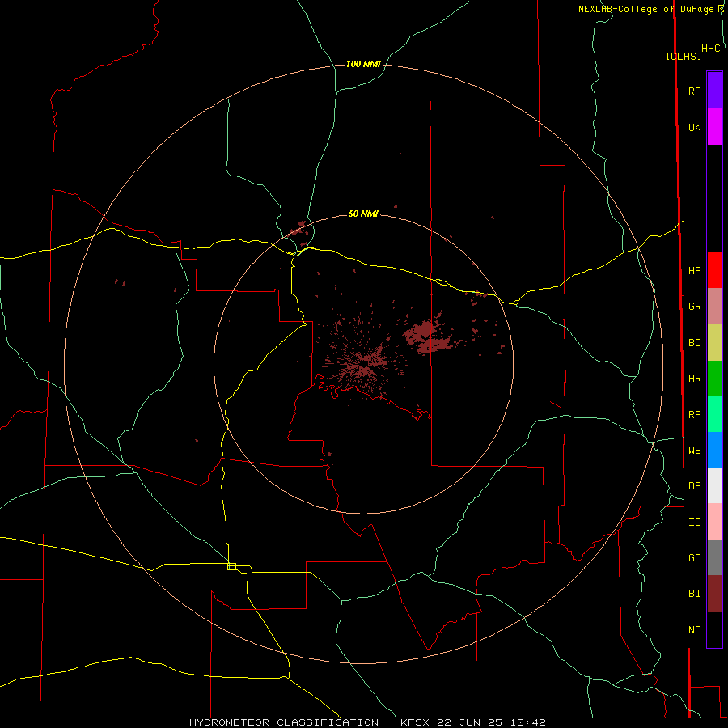Click the BI legend label
The height and width of the screenshot is (728, 728).
694,594
